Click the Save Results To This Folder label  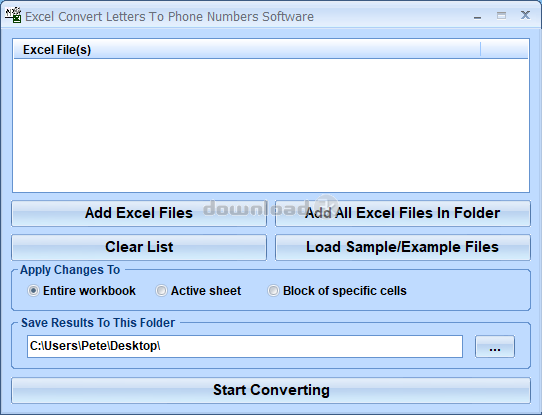98,323
